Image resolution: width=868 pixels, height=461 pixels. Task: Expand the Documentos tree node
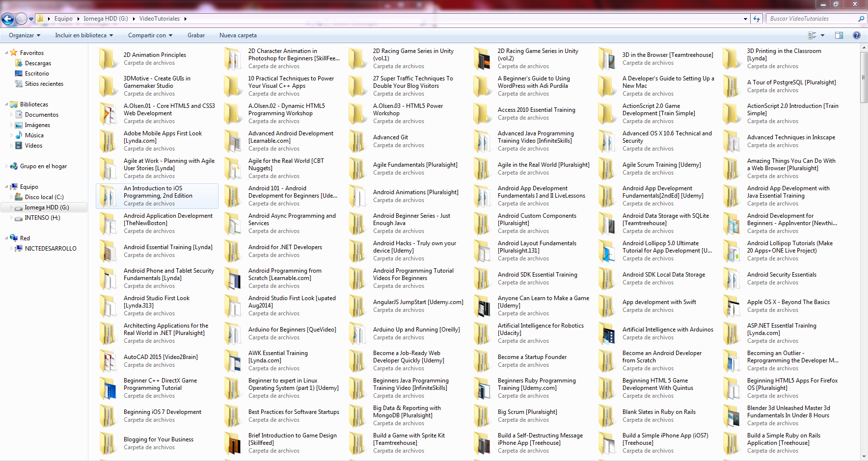[x=11, y=115]
